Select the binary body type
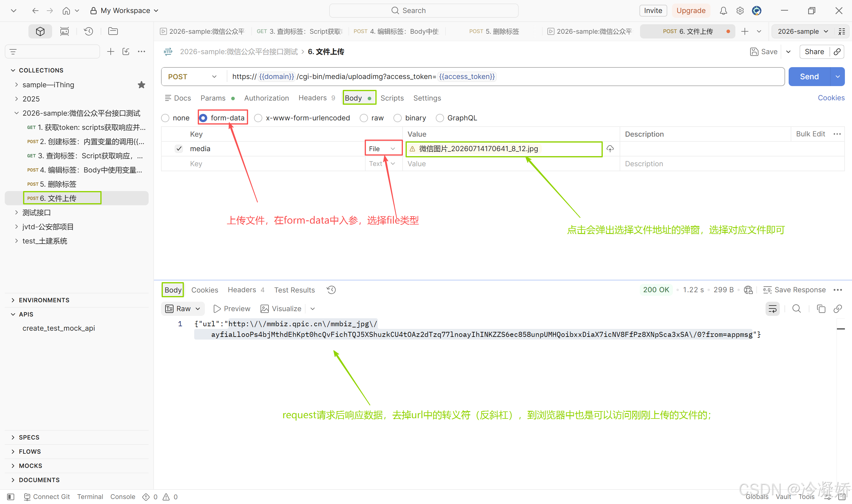The image size is (852, 504). pos(398,118)
